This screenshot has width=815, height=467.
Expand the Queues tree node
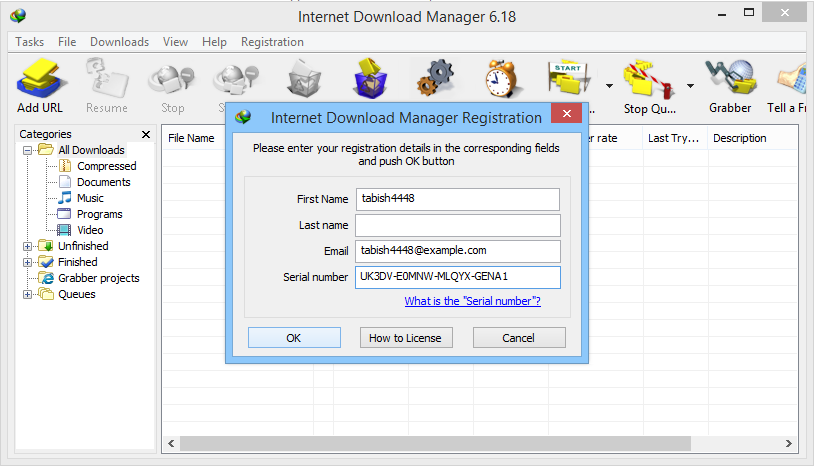tap(27, 295)
